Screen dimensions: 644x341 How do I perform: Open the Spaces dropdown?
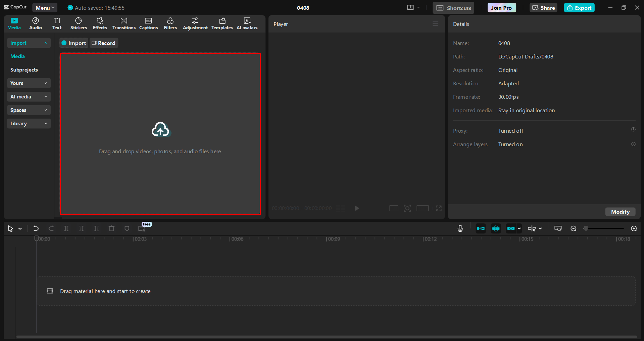(29, 110)
